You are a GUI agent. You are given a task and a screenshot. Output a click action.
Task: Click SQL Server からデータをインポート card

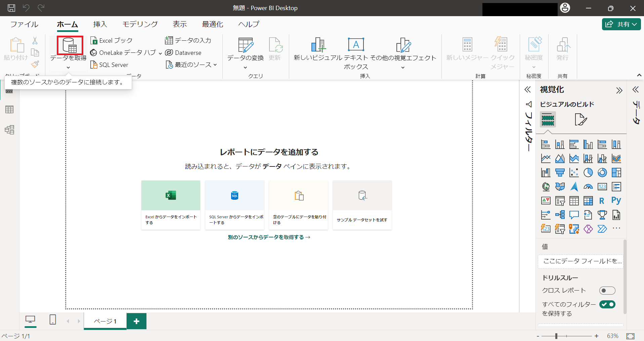coord(234,205)
